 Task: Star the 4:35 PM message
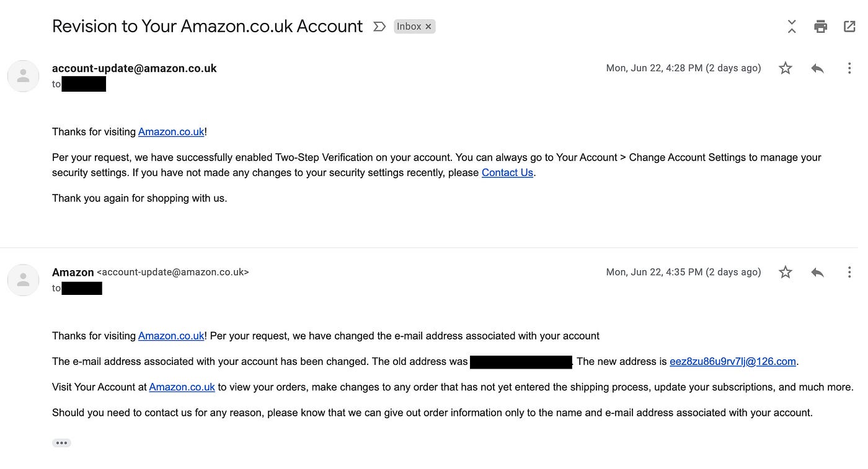point(786,272)
